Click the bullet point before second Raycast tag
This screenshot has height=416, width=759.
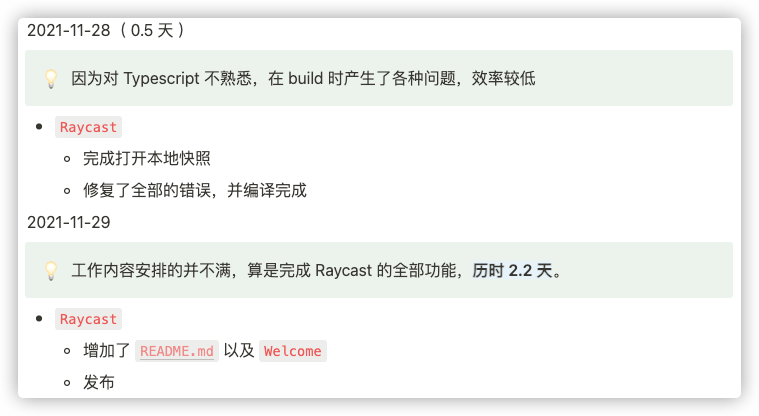point(39,319)
